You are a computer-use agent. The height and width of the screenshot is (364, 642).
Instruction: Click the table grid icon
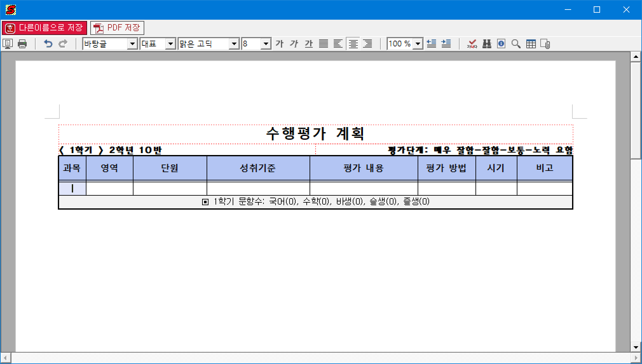pyautogui.click(x=531, y=44)
